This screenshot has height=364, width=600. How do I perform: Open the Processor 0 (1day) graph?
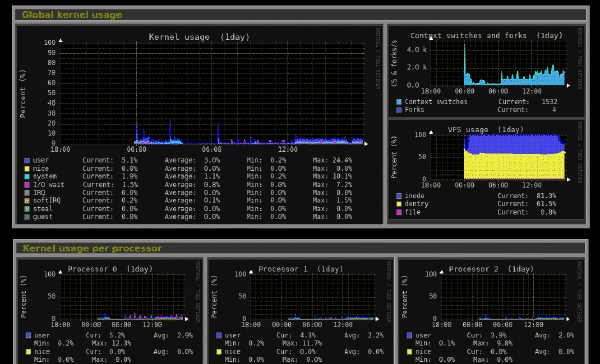click(x=110, y=312)
